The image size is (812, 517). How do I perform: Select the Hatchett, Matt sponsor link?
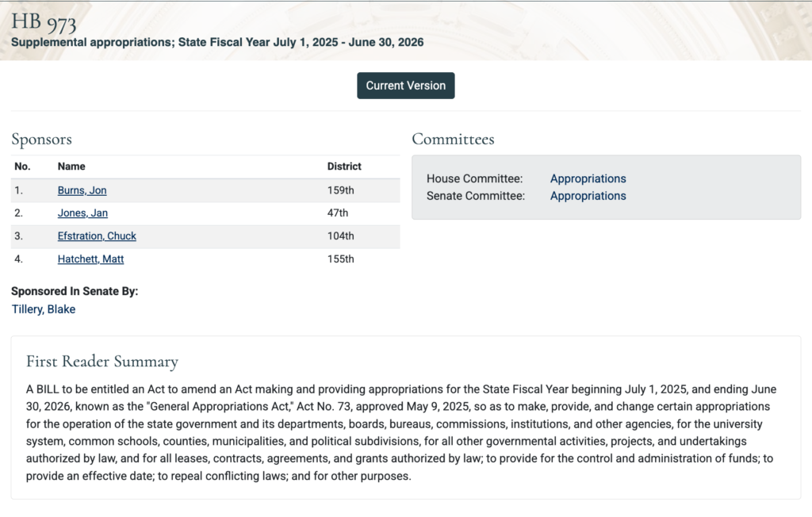[x=90, y=259]
